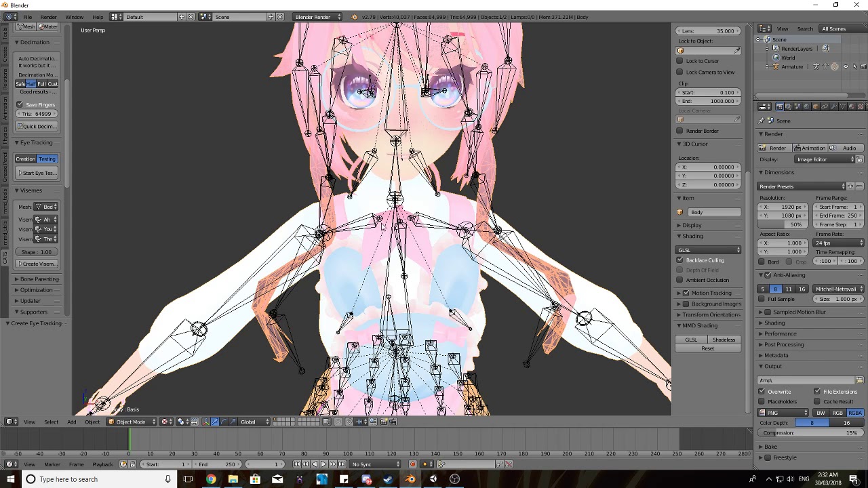The width and height of the screenshot is (868, 488).
Task: Disable the Backface Culling checkbox
Action: point(680,260)
